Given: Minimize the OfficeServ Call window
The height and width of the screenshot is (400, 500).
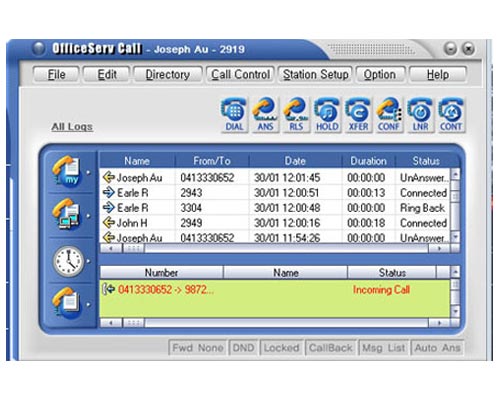Looking at the screenshot, I should click(x=450, y=49).
